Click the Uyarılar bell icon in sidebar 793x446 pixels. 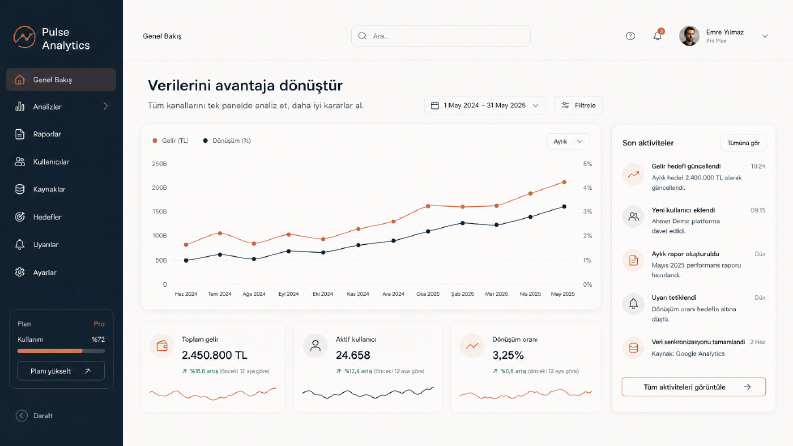tap(20, 245)
